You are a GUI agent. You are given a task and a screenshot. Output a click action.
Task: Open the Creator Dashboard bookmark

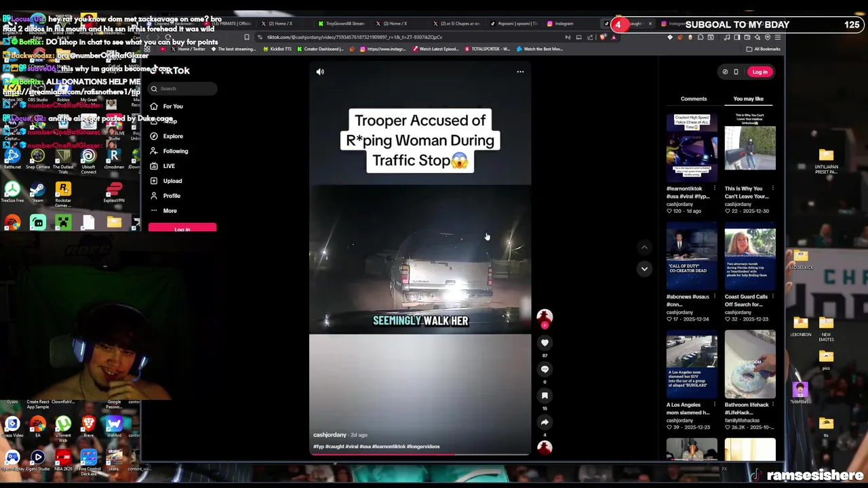pos(321,49)
